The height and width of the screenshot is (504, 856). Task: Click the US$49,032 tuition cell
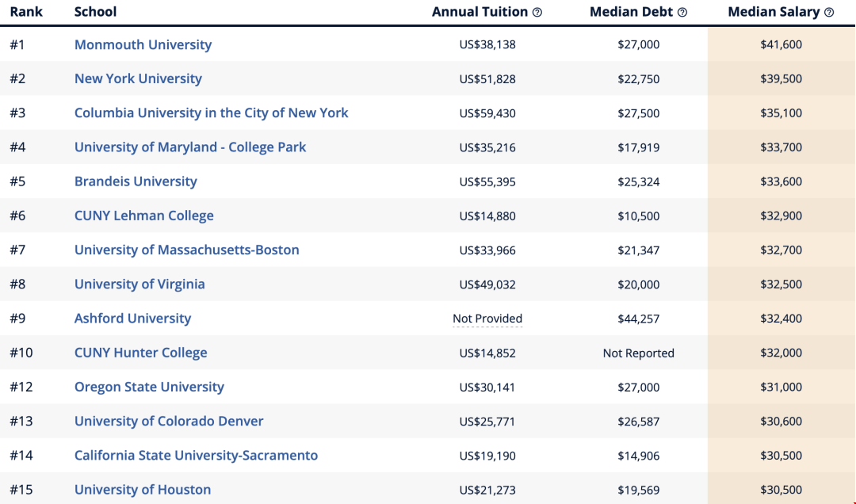pyautogui.click(x=487, y=285)
